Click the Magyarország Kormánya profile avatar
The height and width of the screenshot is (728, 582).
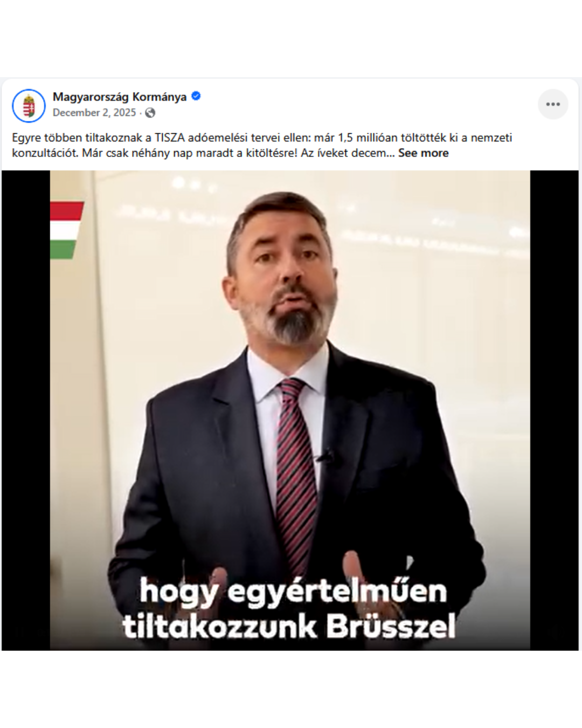[29, 106]
